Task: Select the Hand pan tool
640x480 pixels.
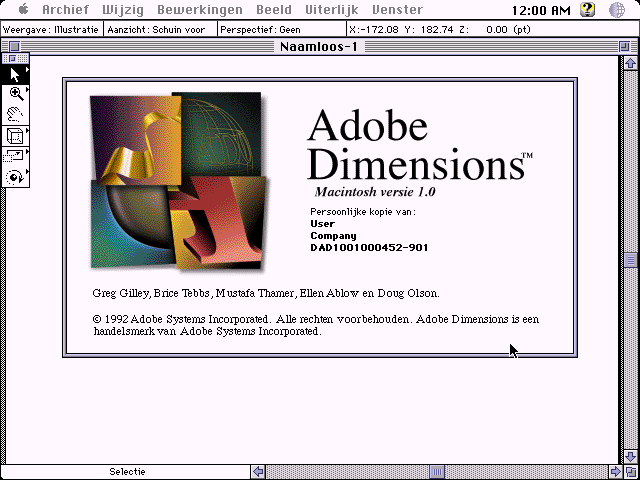Action: pyautogui.click(x=15, y=114)
